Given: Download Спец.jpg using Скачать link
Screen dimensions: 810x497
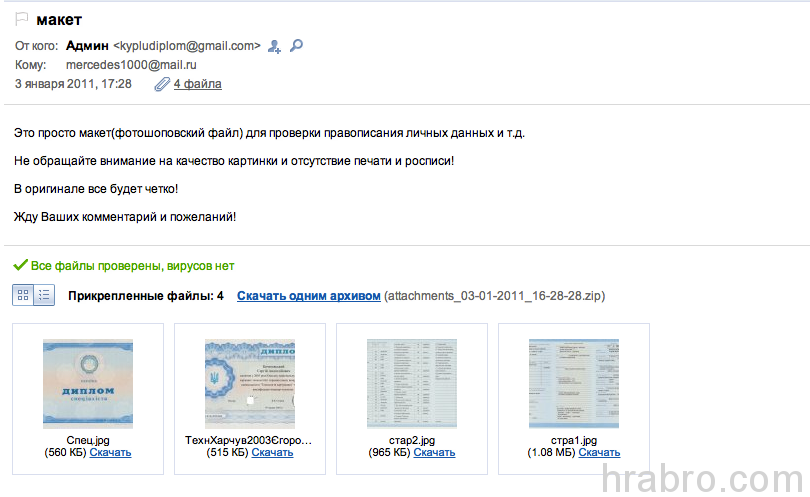Looking at the screenshot, I should click(x=110, y=453).
